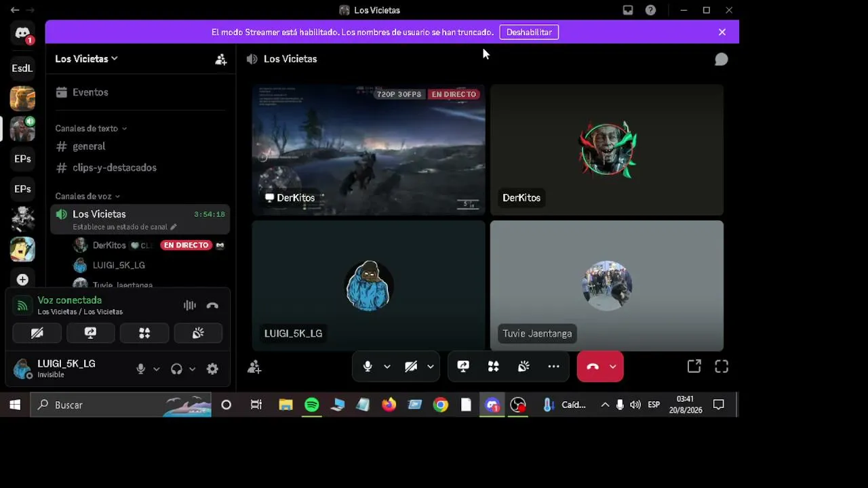Open the help question-mark icon

650,10
